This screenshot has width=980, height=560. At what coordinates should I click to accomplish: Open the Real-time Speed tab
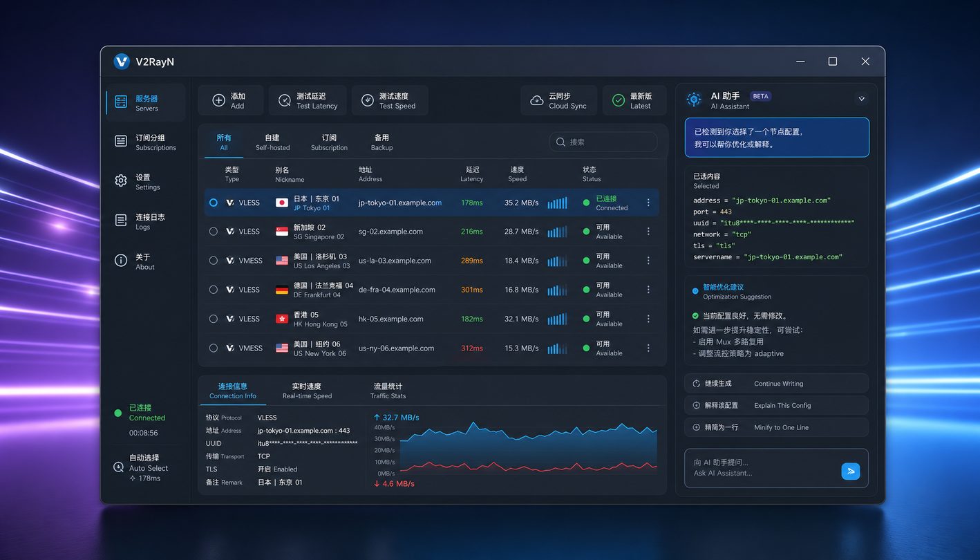(x=307, y=391)
